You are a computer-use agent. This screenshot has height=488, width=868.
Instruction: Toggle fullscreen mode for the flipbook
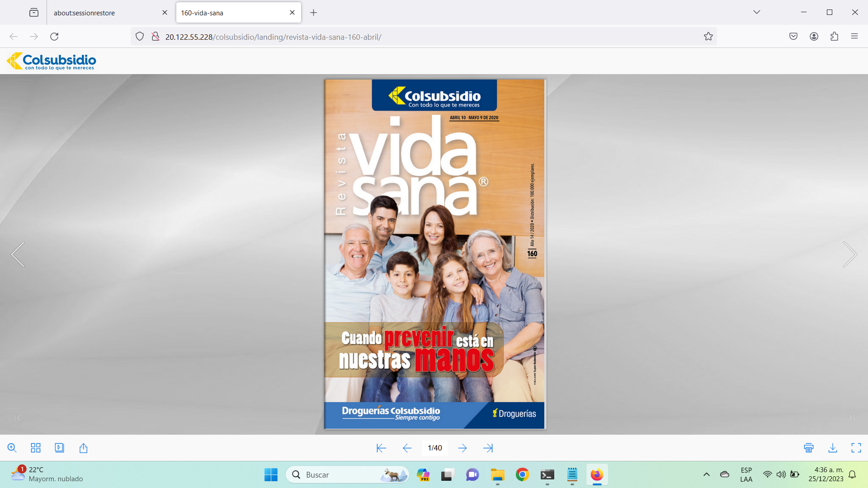856,448
